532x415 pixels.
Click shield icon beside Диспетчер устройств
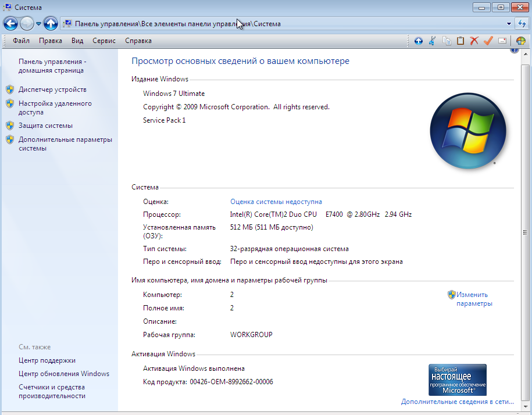10,90
